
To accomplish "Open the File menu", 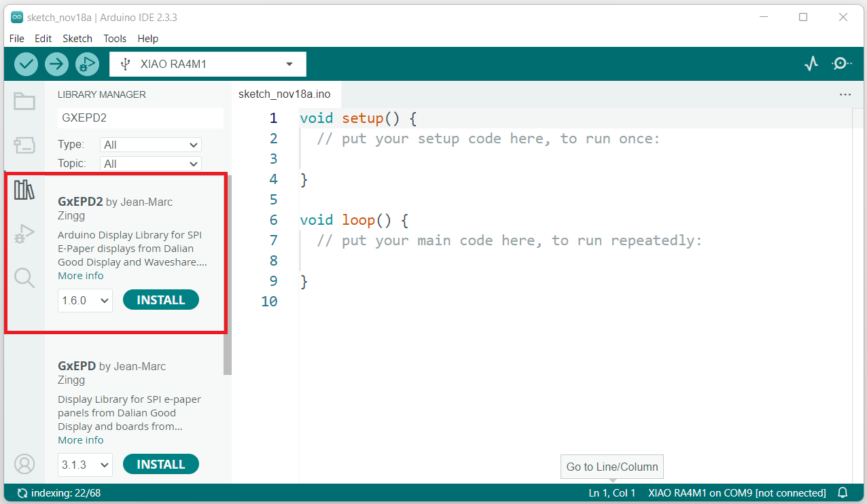I will 17,39.
